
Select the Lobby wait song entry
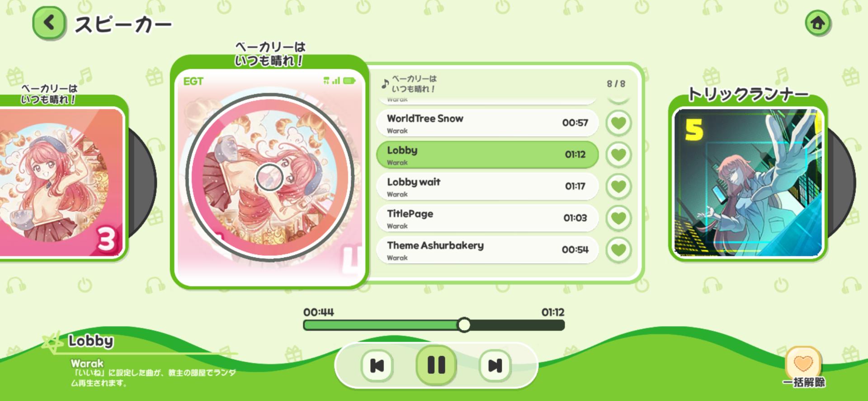487,186
